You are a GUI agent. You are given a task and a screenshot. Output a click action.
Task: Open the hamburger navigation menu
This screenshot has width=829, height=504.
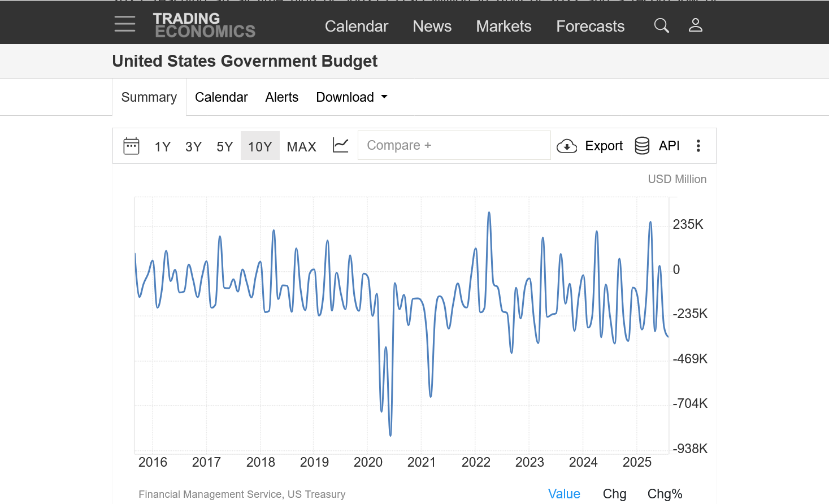point(124,24)
